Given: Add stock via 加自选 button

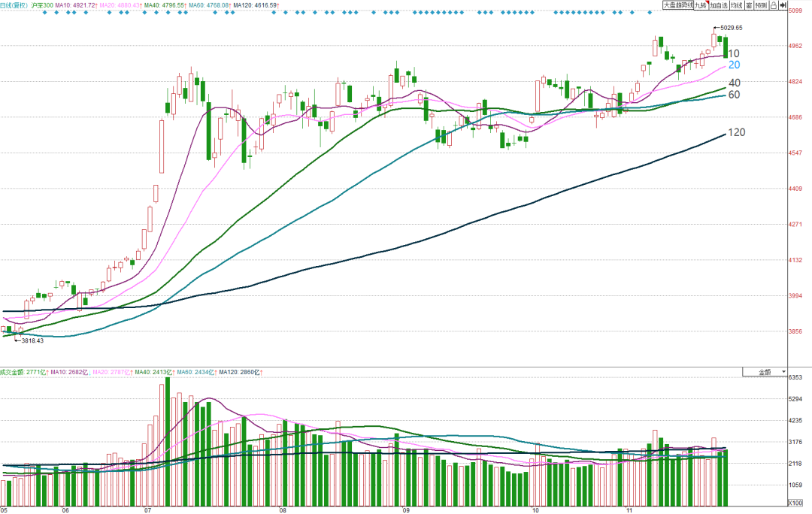Looking at the screenshot, I should tap(719, 5).
